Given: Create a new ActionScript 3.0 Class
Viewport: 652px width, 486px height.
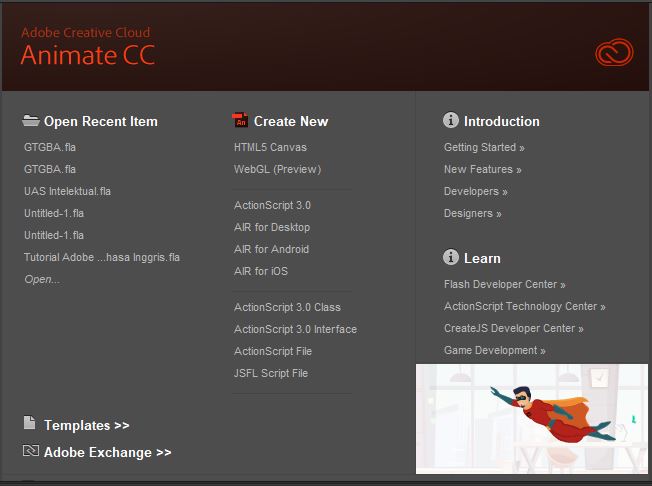Looking at the screenshot, I should click(x=287, y=307).
